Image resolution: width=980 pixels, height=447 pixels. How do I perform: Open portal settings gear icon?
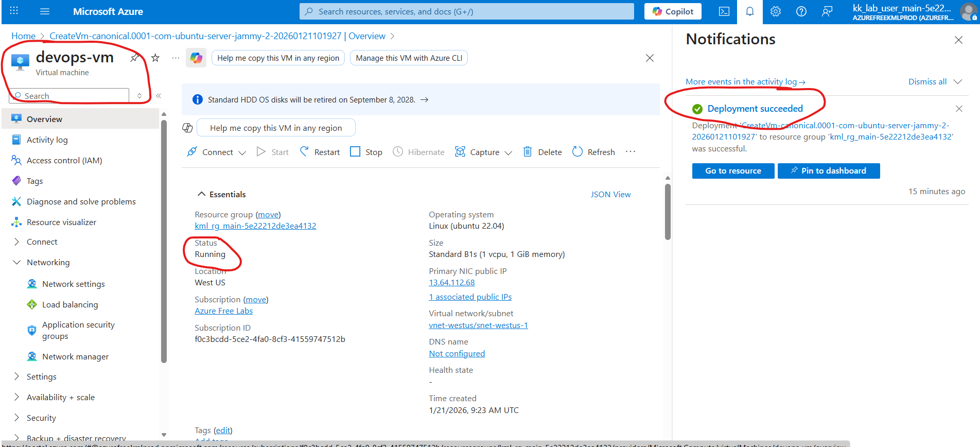coord(775,11)
